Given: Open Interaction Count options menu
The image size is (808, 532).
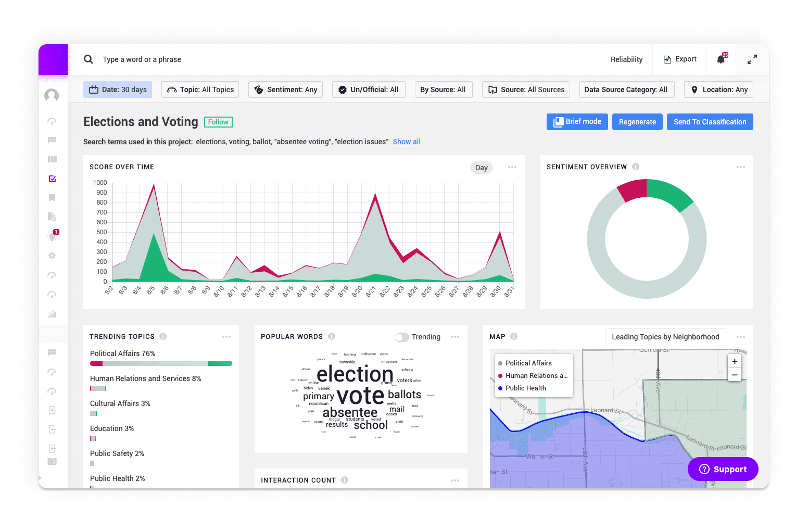Looking at the screenshot, I should [455, 480].
